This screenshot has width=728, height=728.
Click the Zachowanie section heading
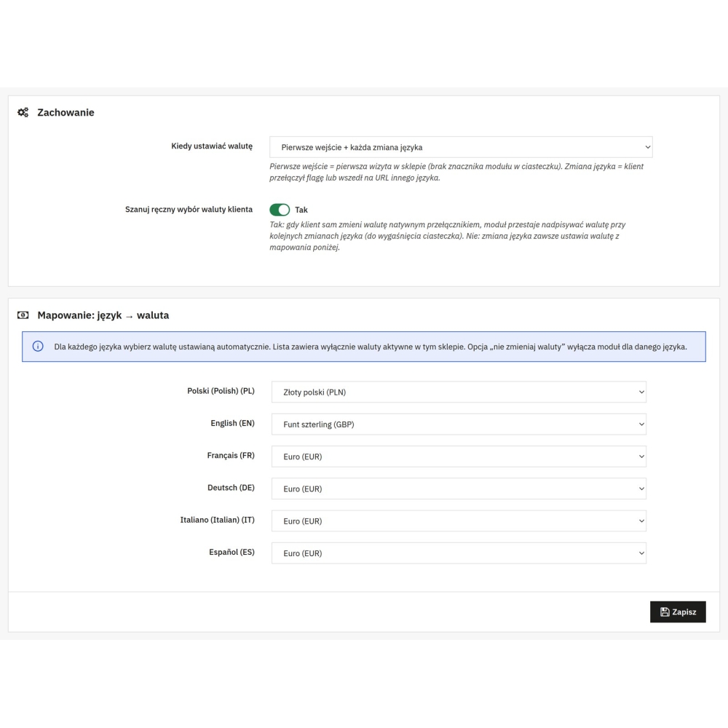click(x=66, y=112)
